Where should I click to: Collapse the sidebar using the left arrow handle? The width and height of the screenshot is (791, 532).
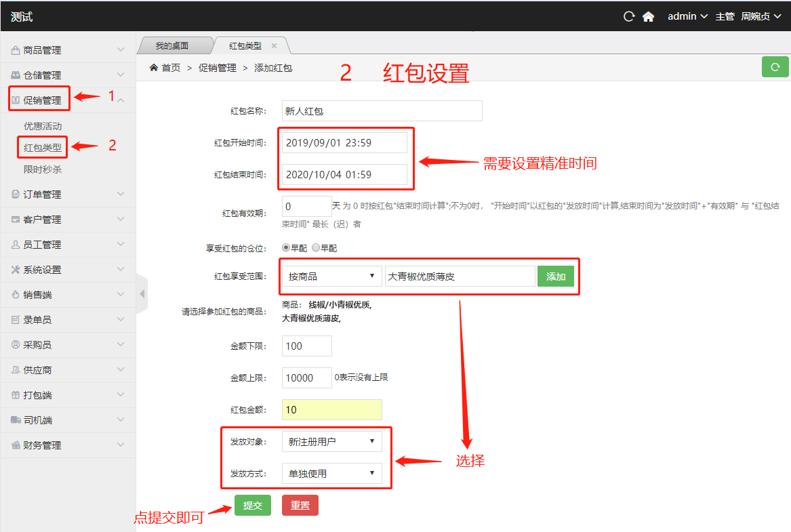coord(142,293)
